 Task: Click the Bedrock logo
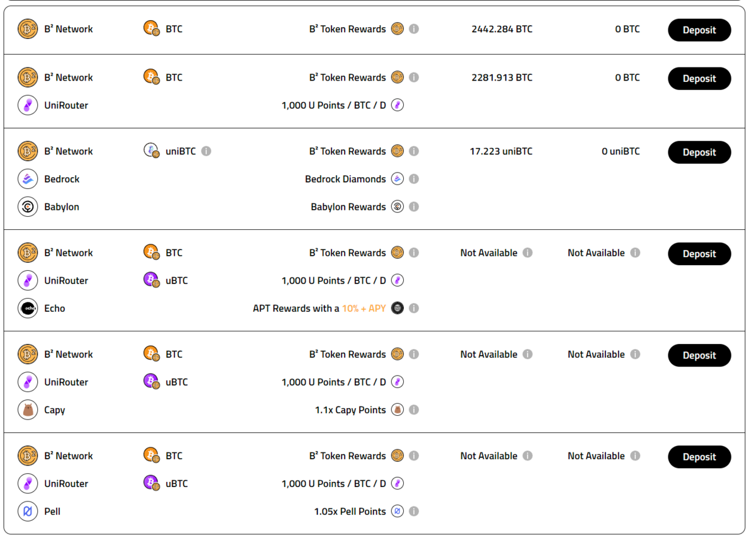coord(28,179)
